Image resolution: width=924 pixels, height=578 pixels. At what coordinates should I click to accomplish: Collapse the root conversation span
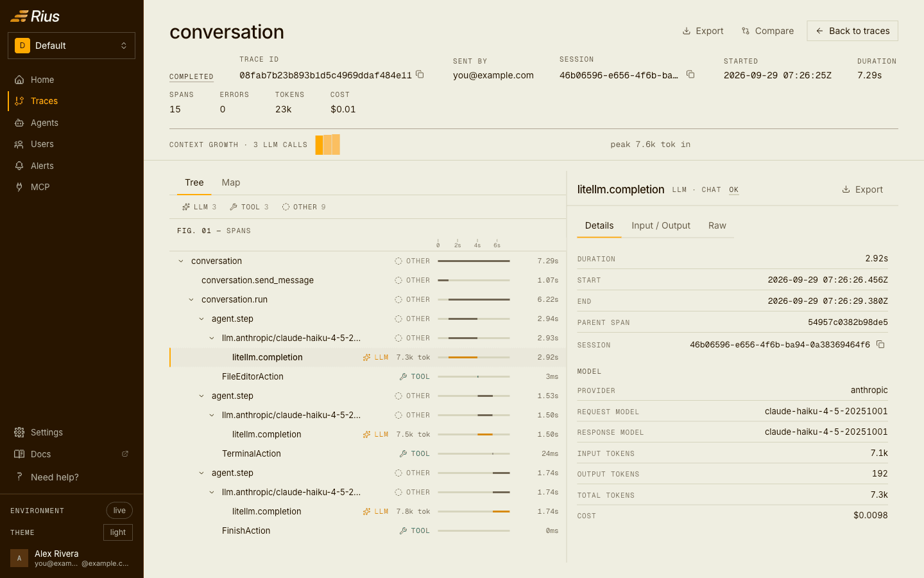point(181,261)
